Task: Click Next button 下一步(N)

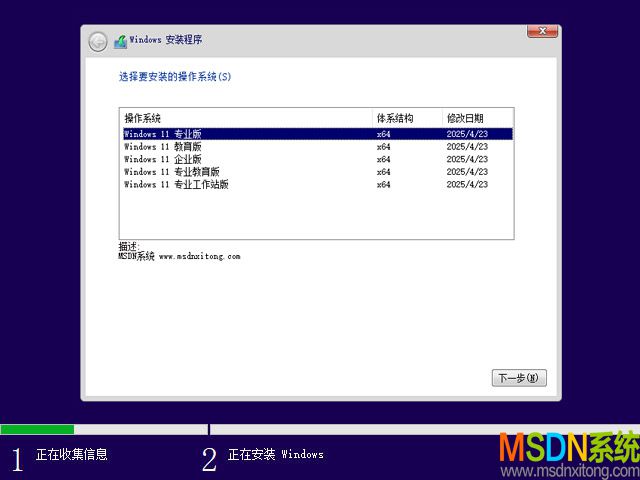Action: (519, 378)
